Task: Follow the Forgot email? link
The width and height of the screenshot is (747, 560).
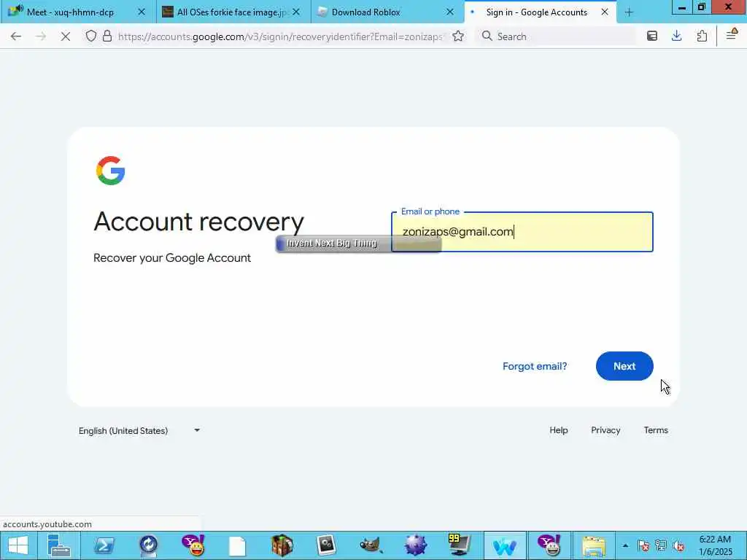Action: click(535, 366)
